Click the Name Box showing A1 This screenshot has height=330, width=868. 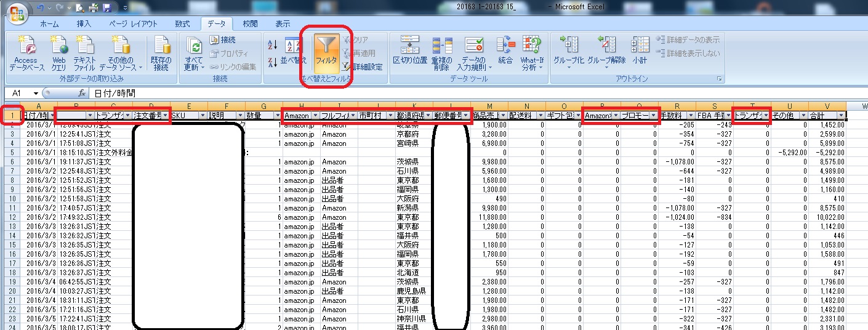tap(17, 94)
